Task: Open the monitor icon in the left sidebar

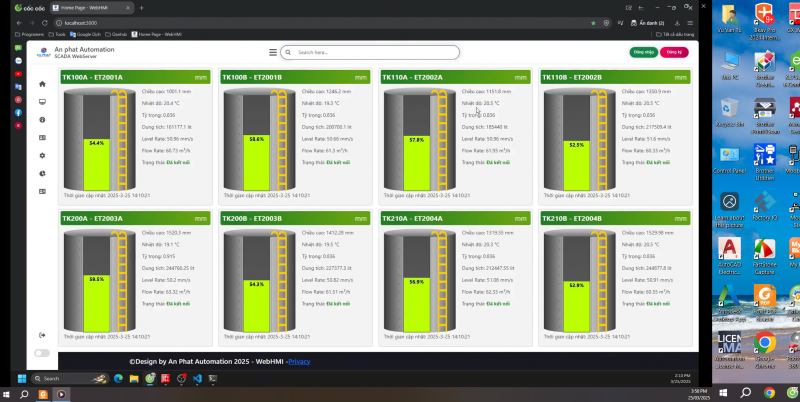Action: pyautogui.click(x=42, y=102)
